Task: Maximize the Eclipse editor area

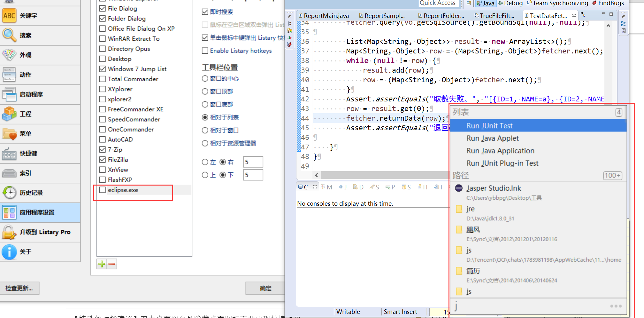Action: click(x=611, y=14)
